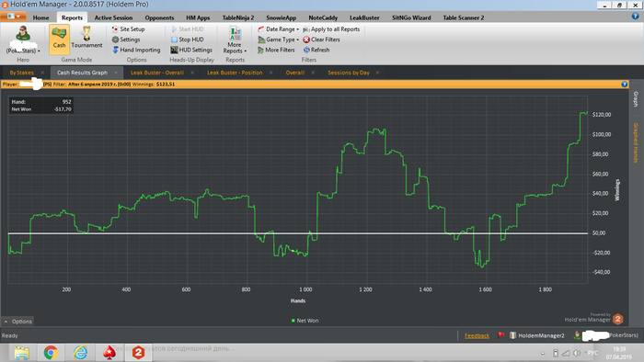Screen dimensions: 644x362
Task: Switch the РУС keyboard language indicator
Action: [x=592, y=353]
